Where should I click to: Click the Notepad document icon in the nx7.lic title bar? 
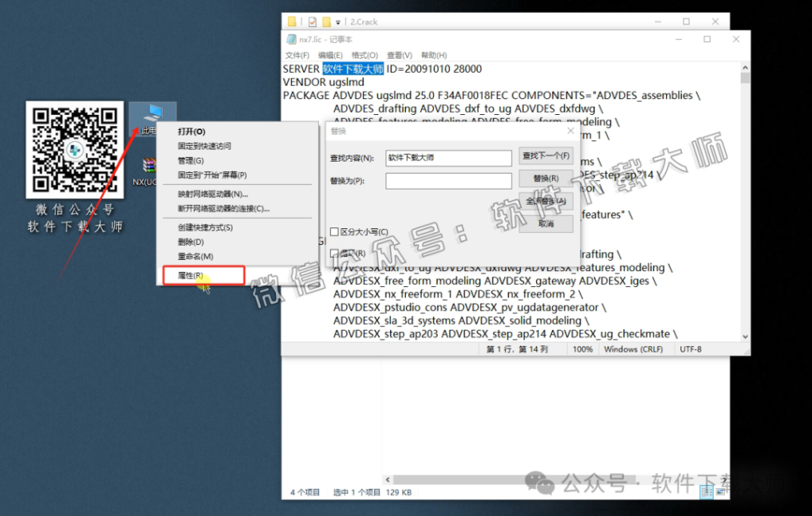click(290, 38)
